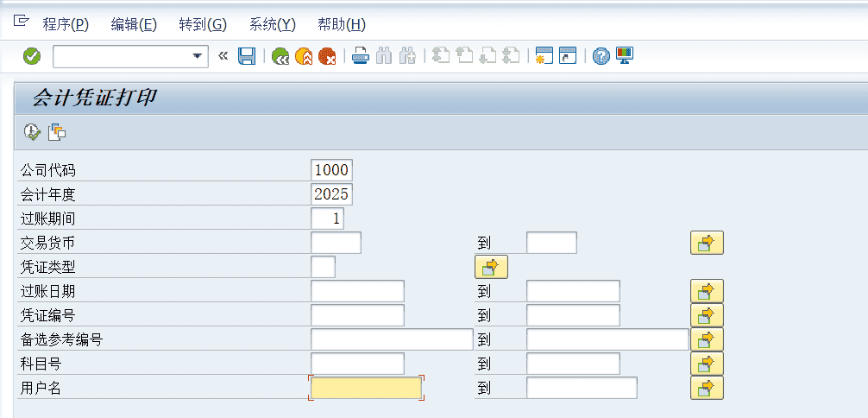Click the red Cancel icon
868x418 pixels.
(327, 56)
